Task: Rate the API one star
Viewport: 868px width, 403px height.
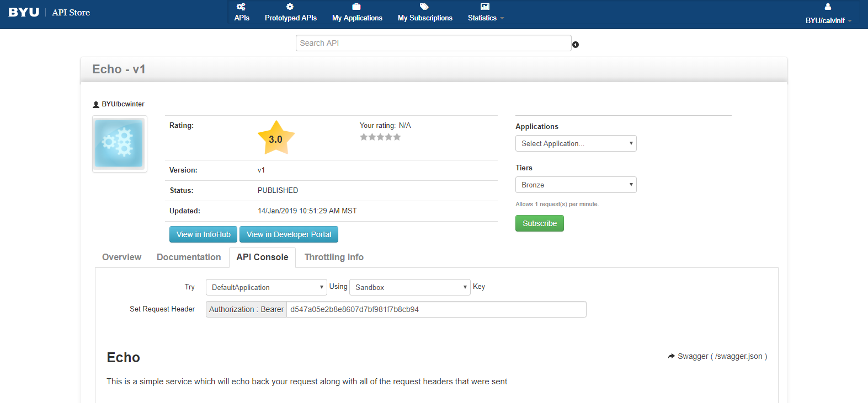Action: point(364,137)
